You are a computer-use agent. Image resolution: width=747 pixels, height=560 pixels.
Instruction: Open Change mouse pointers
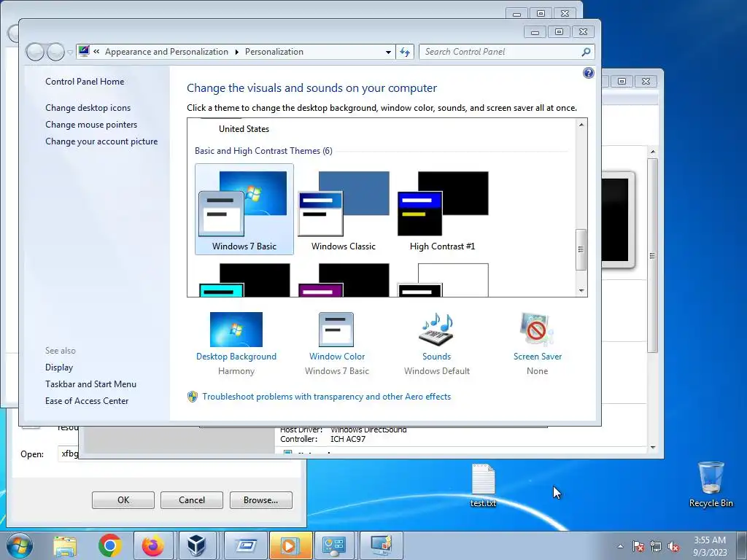91,124
